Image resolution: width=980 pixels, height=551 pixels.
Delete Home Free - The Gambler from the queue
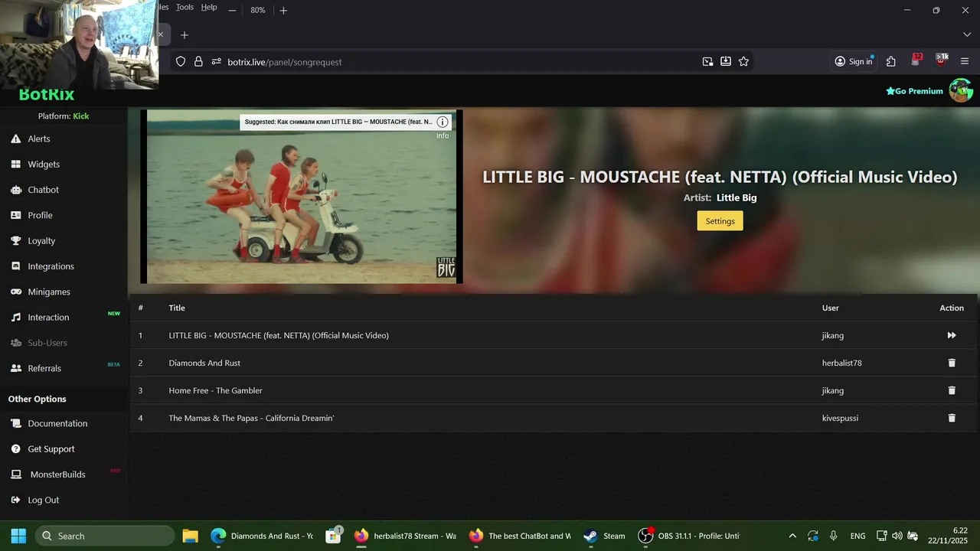(x=952, y=390)
